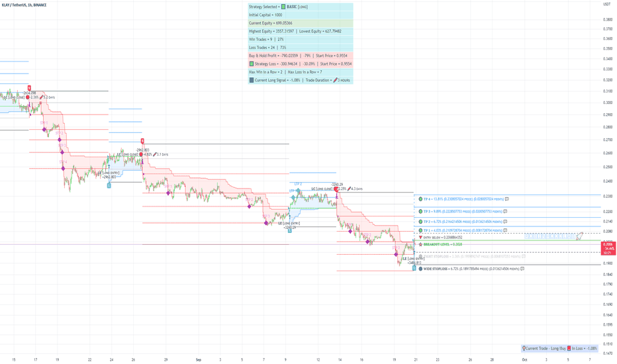The height and width of the screenshot is (364, 617).
Task: Click the USDT currency label on the price axis
Action: (606, 5)
